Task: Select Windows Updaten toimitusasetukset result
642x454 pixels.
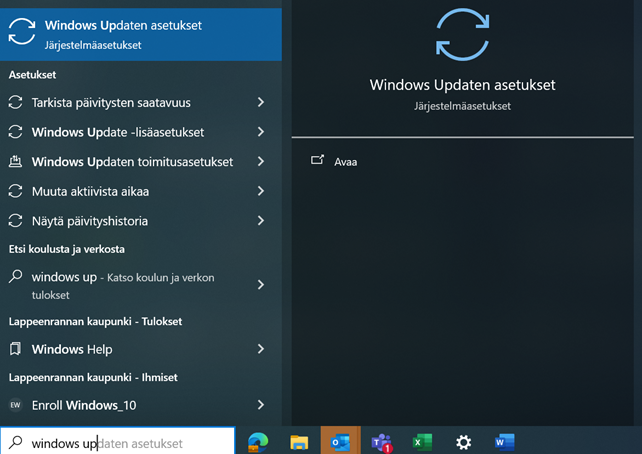Action: [140, 162]
